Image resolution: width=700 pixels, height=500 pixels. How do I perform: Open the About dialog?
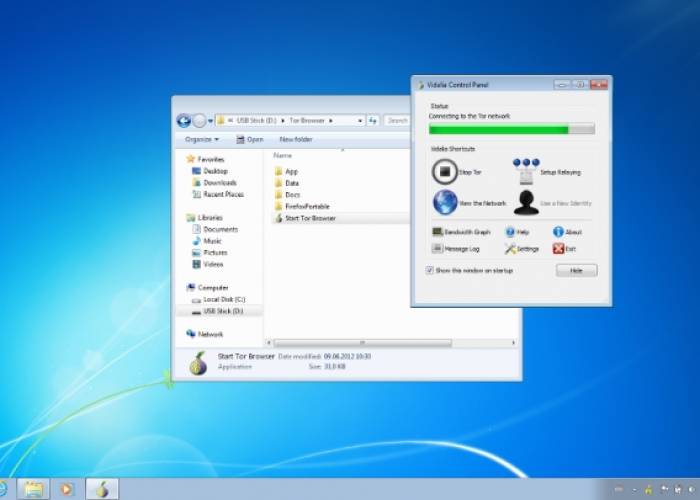pos(567,232)
